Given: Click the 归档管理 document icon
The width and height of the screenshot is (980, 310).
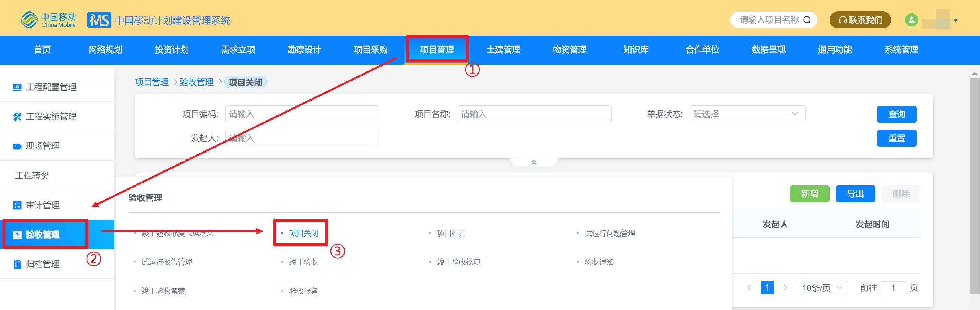Looking at the screenshot, I should [x=17, y=264].
